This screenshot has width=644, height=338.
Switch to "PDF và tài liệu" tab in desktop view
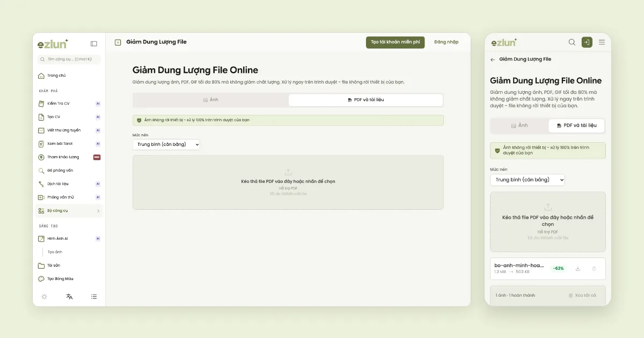click(365, 100)
